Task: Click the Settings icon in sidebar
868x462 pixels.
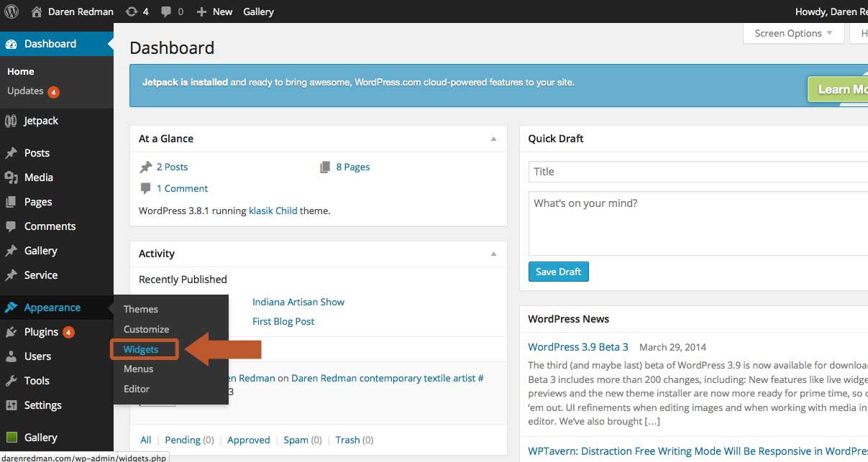Action: pyautogui.click(x=11, y=405)
